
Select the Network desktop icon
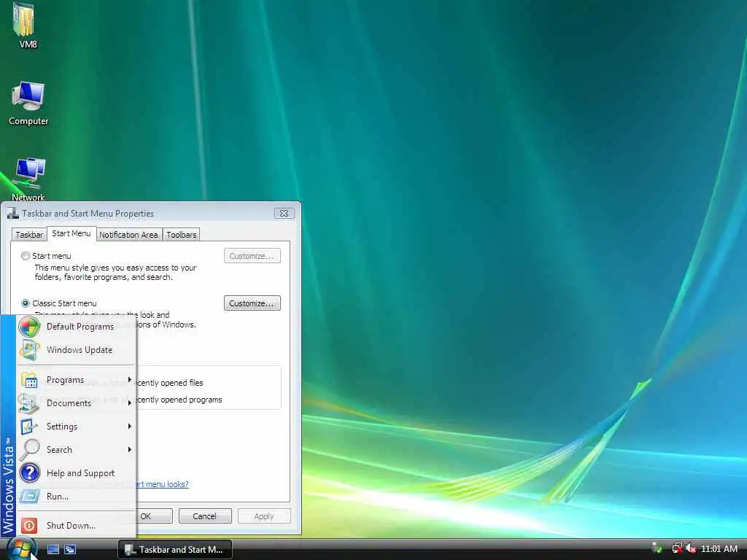click(x=28, y=174)
